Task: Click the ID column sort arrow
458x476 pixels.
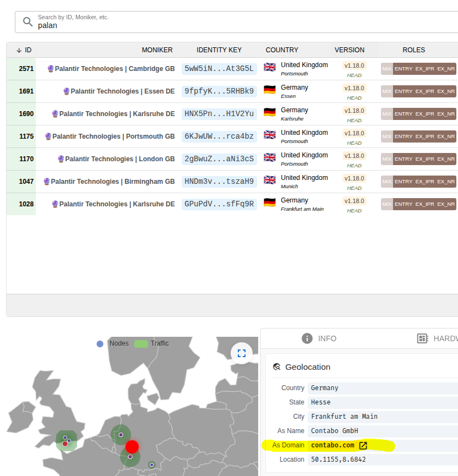Action: pyautogui.click(x=19, y=50)
